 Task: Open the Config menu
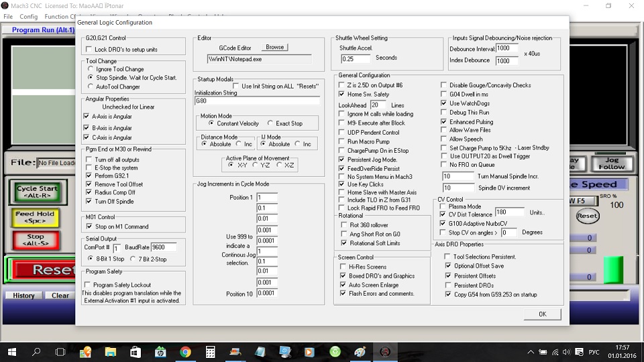click(28, 16)
